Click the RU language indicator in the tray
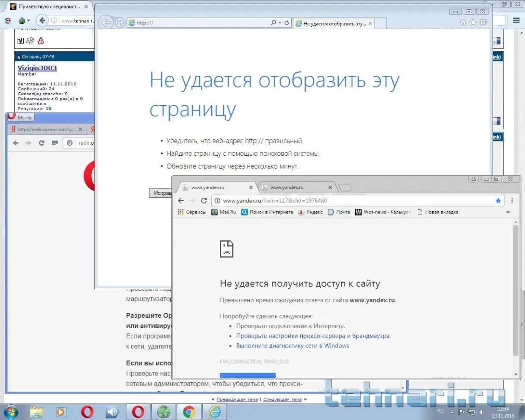Screen dimensions: 525x420 click(x=440, y=411)
